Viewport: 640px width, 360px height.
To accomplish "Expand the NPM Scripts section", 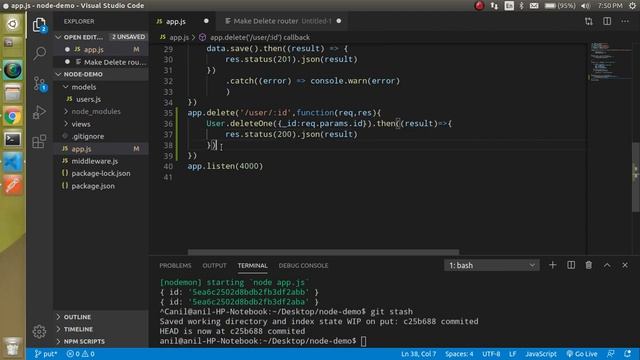I will pyautogui.click(x=101, y=341).
